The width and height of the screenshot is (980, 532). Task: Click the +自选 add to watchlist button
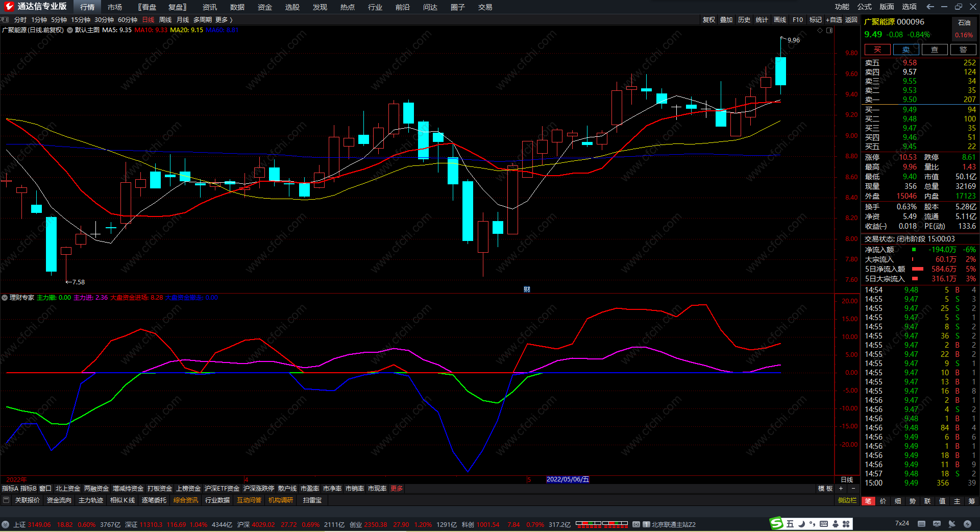click(834, 20)
